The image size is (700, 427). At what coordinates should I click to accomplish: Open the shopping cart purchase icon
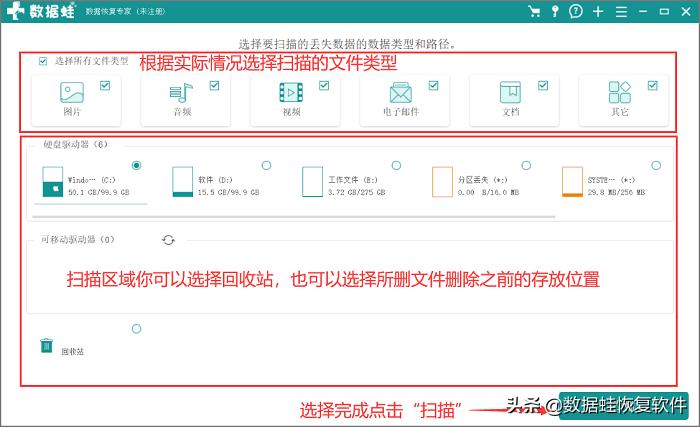(x=533, y=12)
